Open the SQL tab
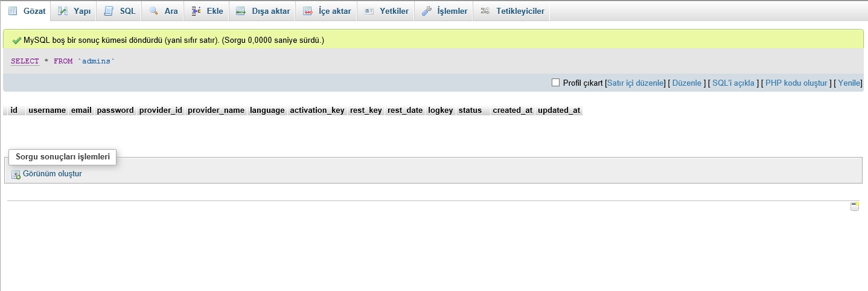Screen dimensions: 868x291 (120, 11)
